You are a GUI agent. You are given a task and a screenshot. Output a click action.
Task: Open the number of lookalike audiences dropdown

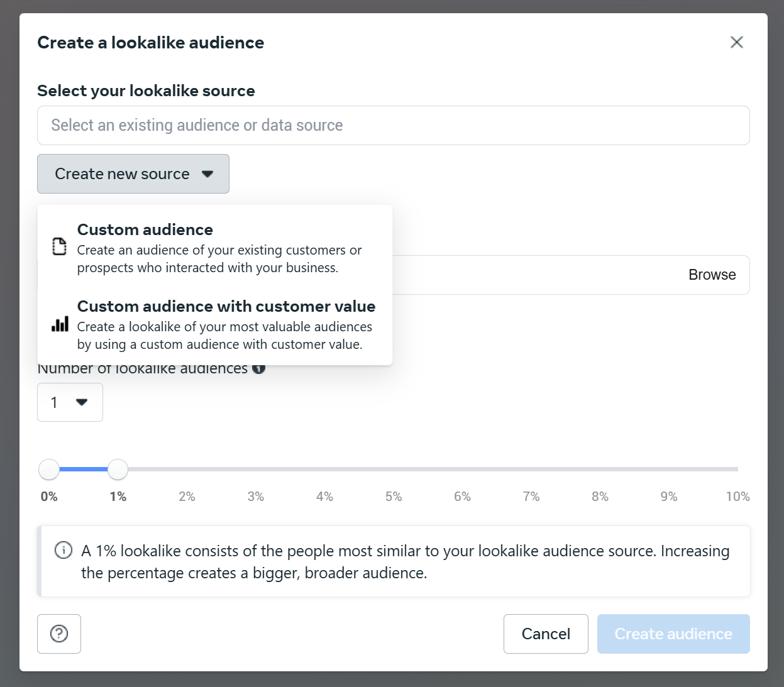70,402
